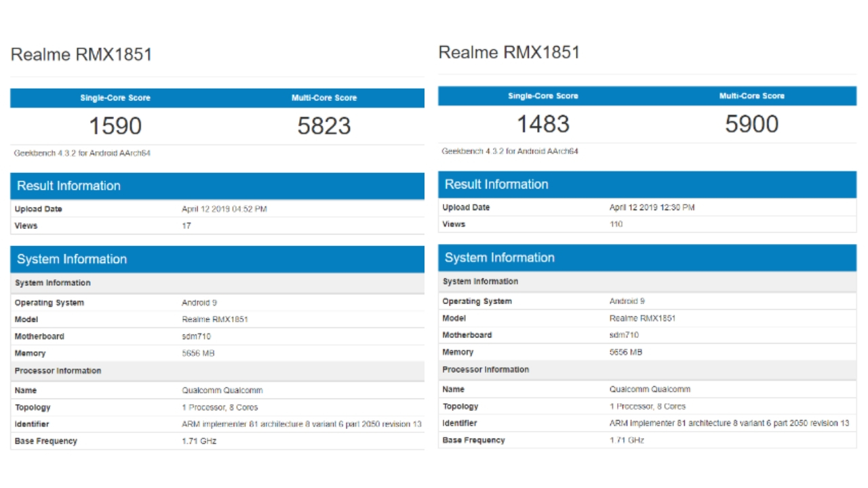Image resolution: width=868 pixels, height=488 pixels.
Task: Click ARM implementer identifier value in right panel
Action: tap(729, 423)
